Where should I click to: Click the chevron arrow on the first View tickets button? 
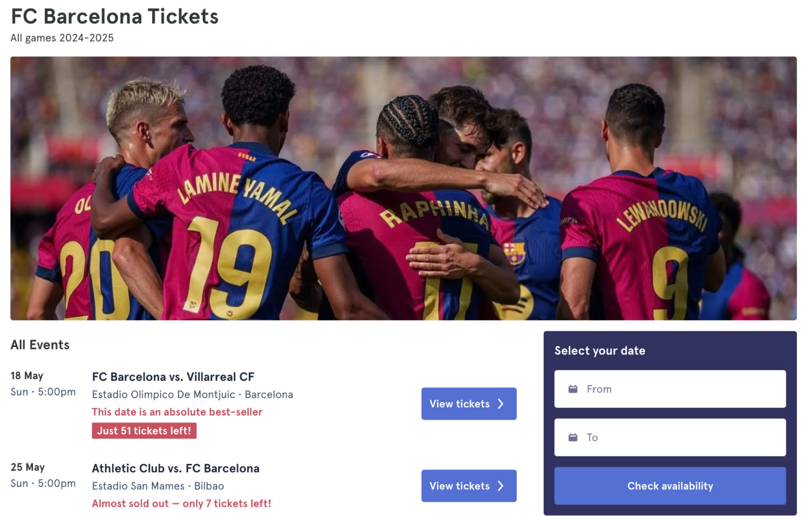click(x=501, y=404)
